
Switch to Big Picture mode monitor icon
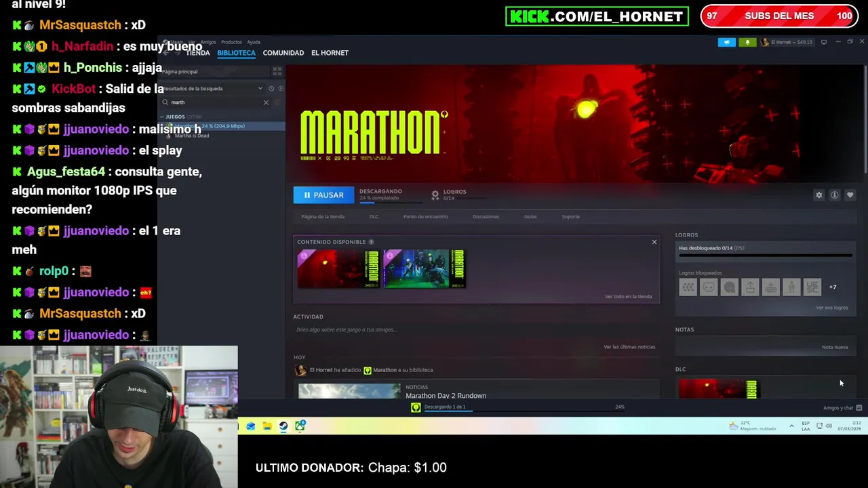[x=824, y=42]
